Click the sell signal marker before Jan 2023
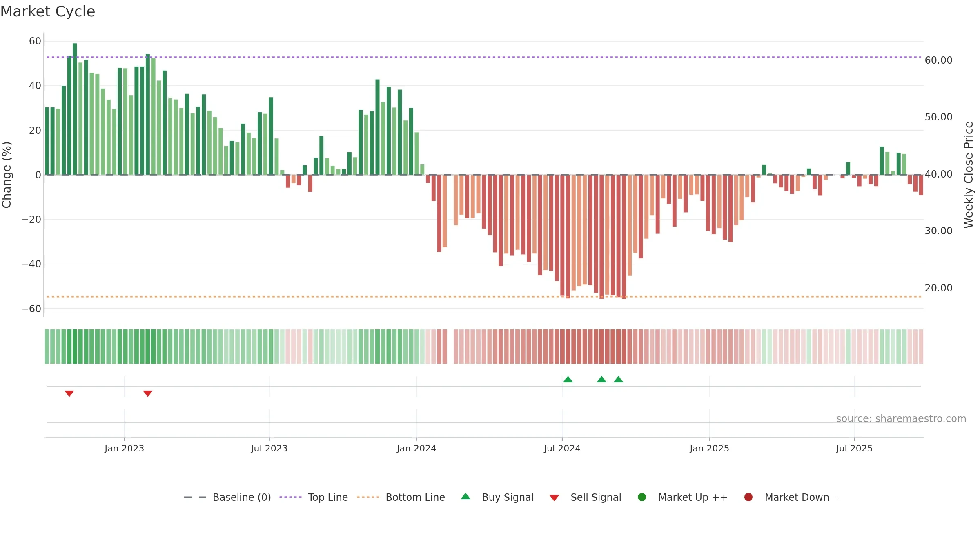Screen dimensions: 980x551 click(x=69, y=393)
